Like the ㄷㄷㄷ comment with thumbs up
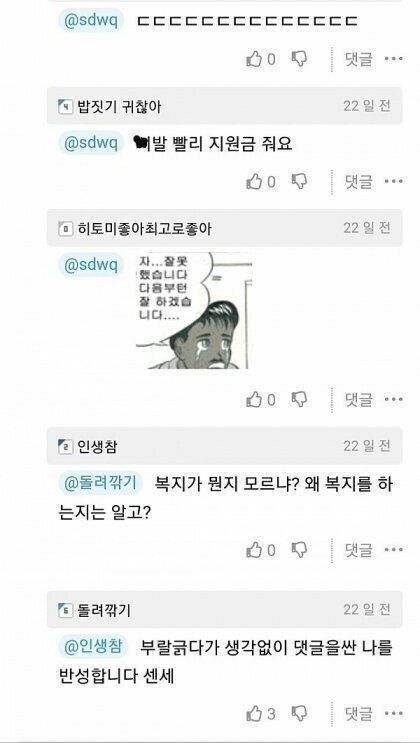420x743 pixels. pos(254,59)
